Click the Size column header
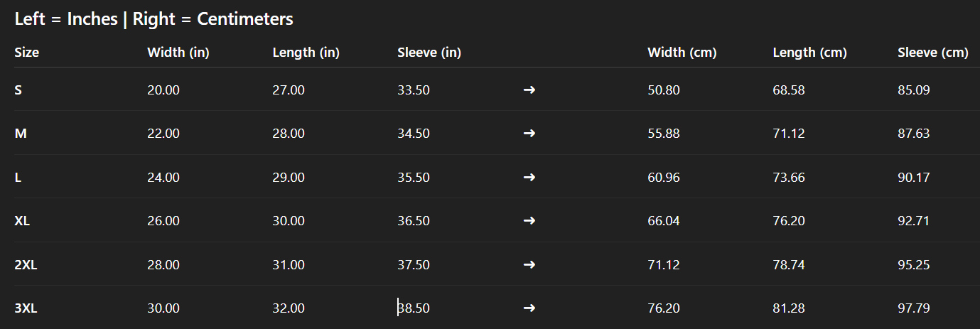Image resolution: width=980 pixels, height=329 pixels. click(x=27, y=53)
